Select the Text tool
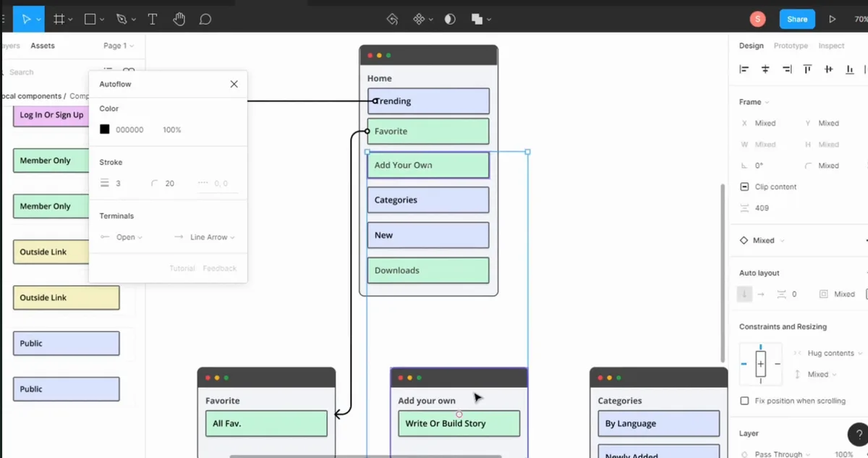 click(x=153, y=20)
